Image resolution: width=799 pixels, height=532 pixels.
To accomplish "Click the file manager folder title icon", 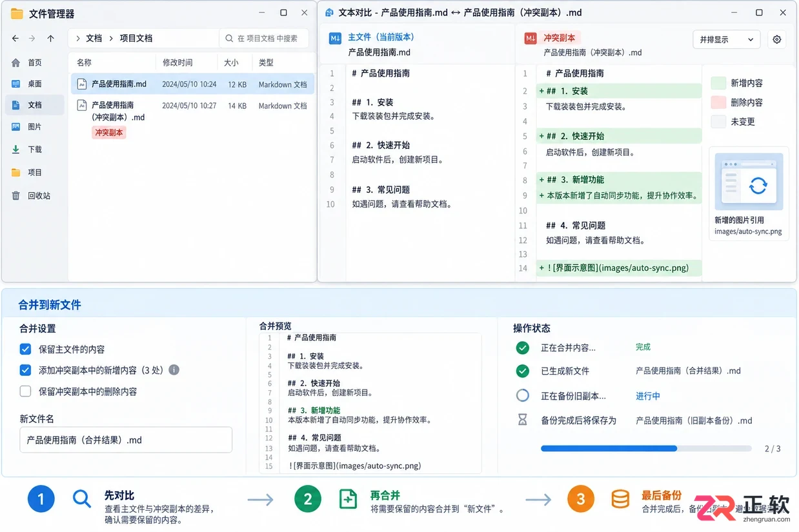I will tap(17, 14).
